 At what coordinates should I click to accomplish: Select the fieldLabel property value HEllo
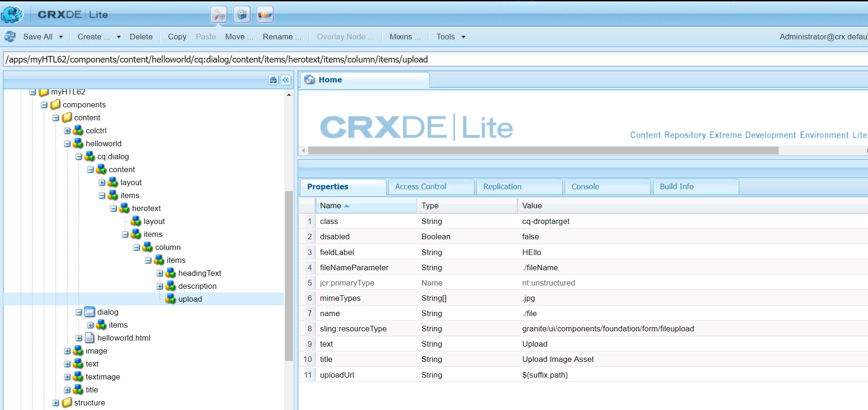point(532,252)
